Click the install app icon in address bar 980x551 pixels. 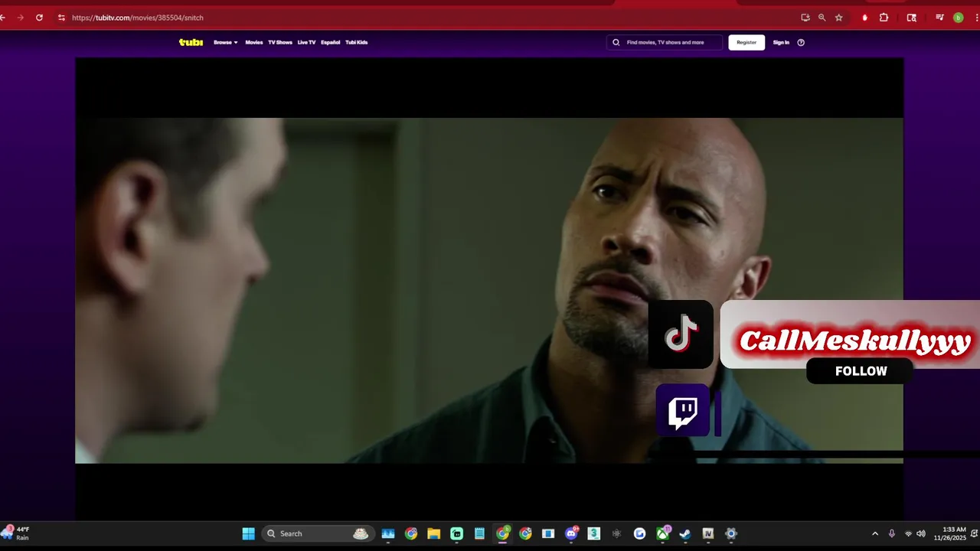pos(805,18)
